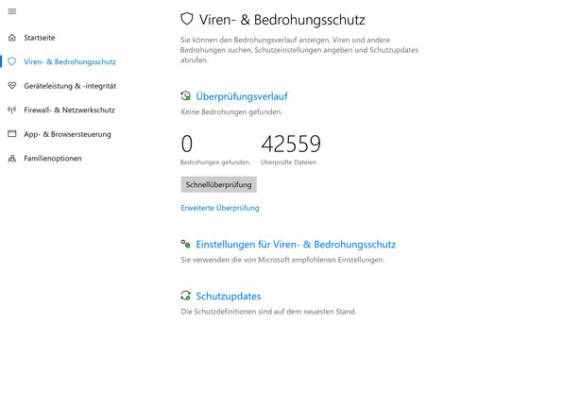This screenshot has width=580, height=393.
Task: Click the window icon for App- & Browsersteuerung
Action: 12,134
